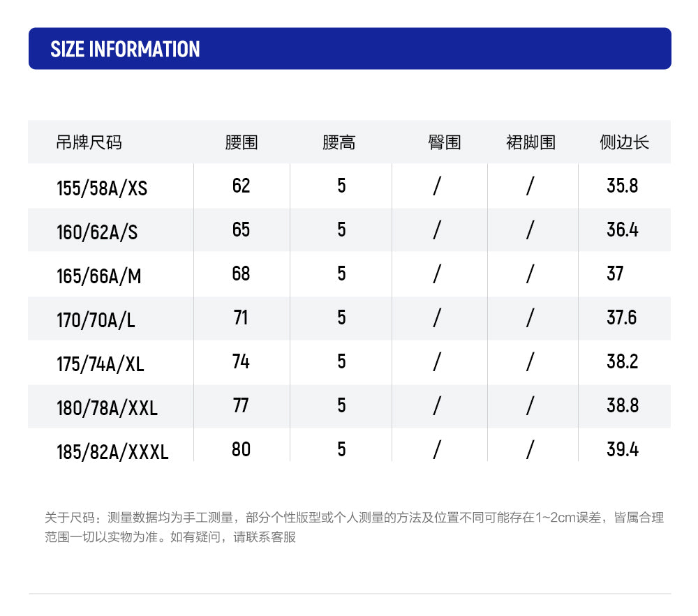Viewport: 698px width, 616px height.
Task: Select the 155/58A/XS size row label
Action: [101, 188]
